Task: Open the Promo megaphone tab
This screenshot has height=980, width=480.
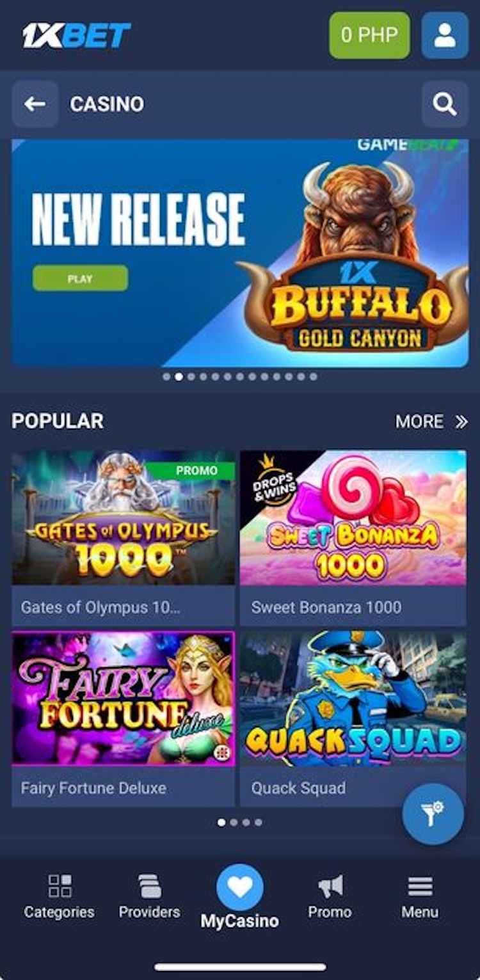Action: (x=330, y=896)
